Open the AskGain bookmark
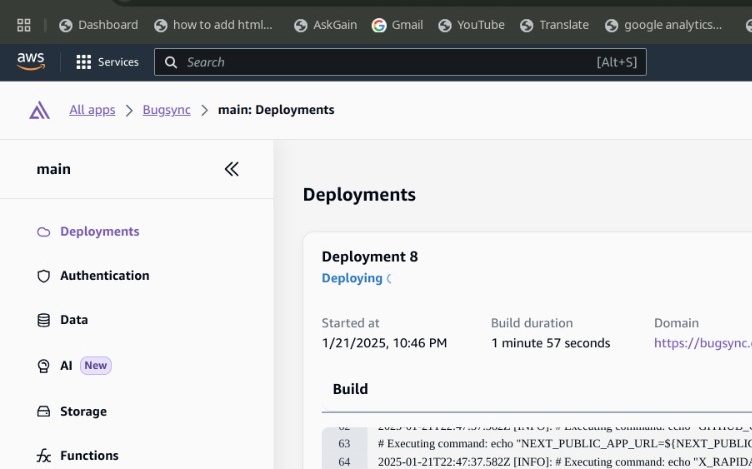This screenshot has height=469, width=752. pyautogui.click(x=325, y=25)
